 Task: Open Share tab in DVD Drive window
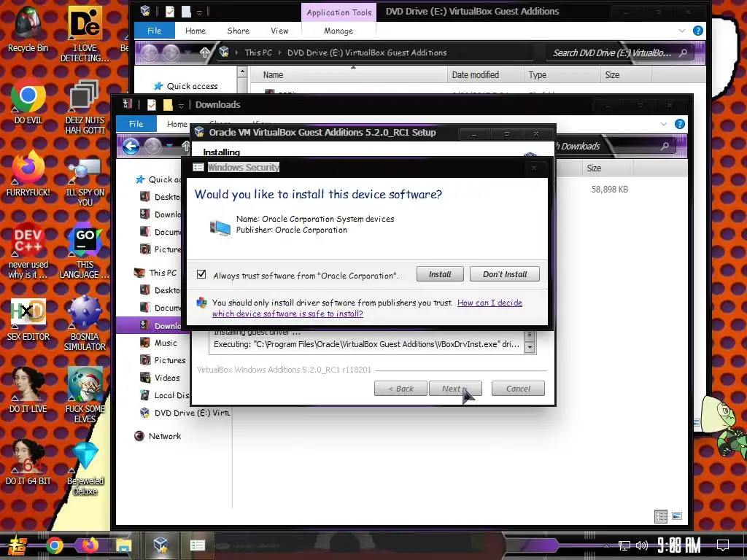239,31
